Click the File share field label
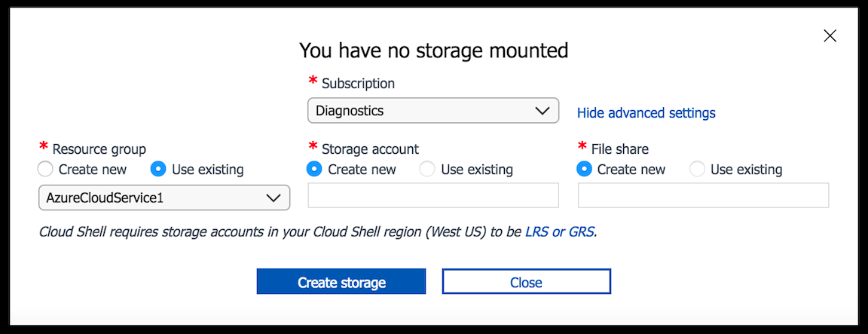 pyautogui.click(x=619, y=149)
